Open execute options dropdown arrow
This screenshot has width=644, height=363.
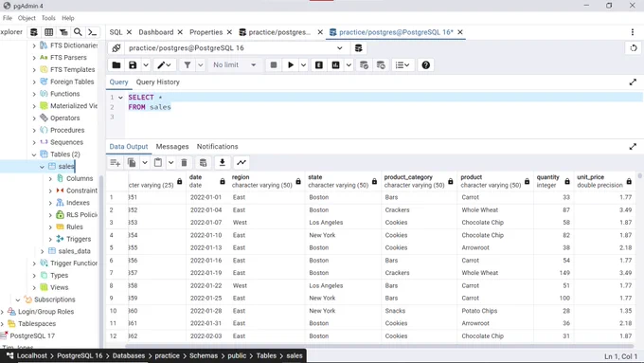[303, 65]
